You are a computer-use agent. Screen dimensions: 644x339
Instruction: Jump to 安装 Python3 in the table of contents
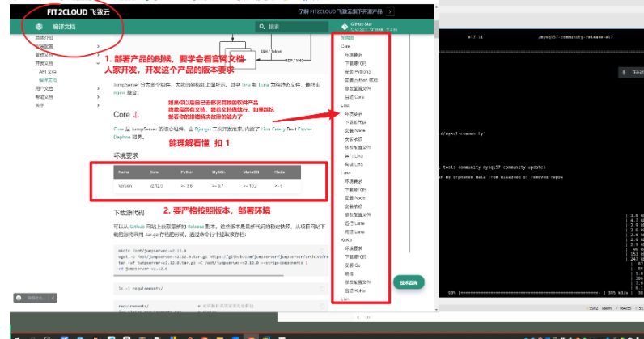[x=358, y=71]
